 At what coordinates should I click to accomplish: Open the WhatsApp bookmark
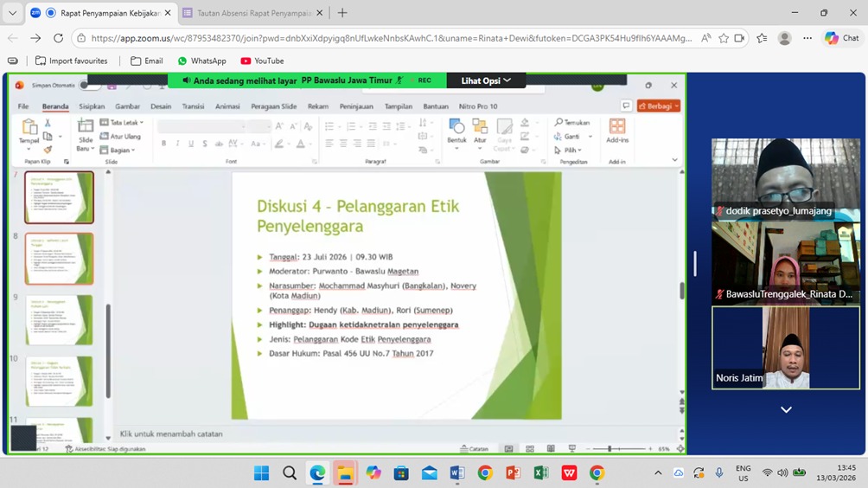click(x=202, y=61)
